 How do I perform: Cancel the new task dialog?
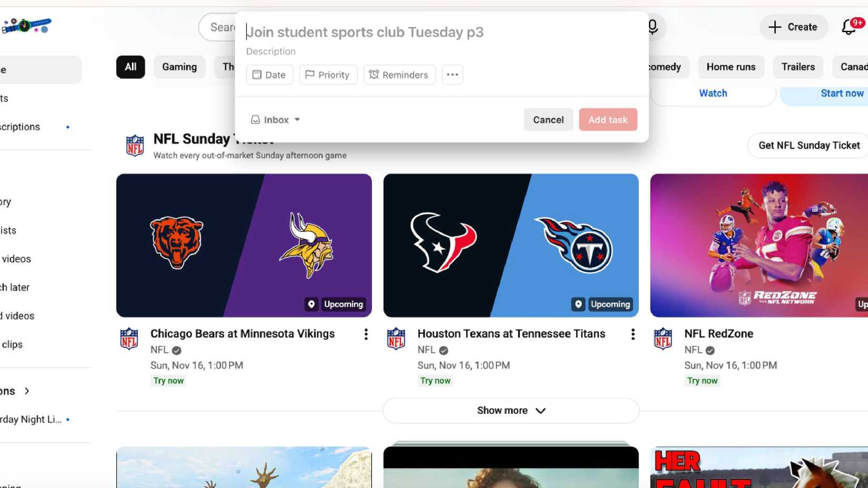point(548,120)
